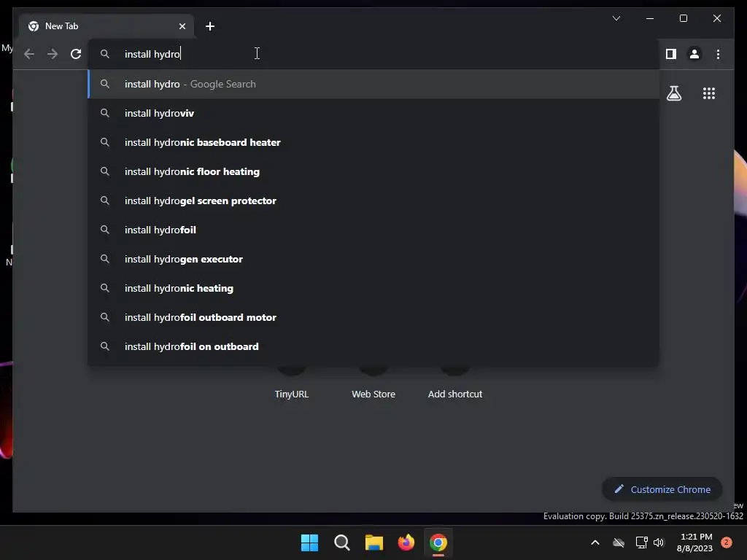Open the Chrome three-dot menu

[x=718, y=54]
